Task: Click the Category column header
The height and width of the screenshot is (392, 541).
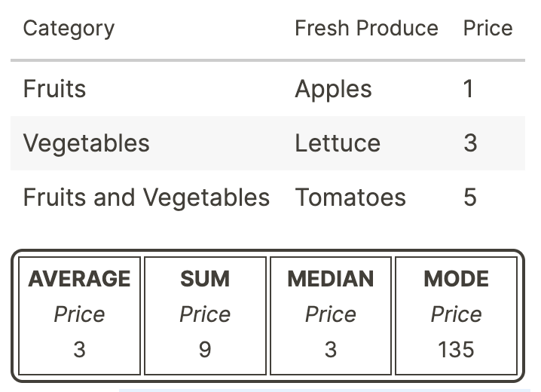Action: 69,29
